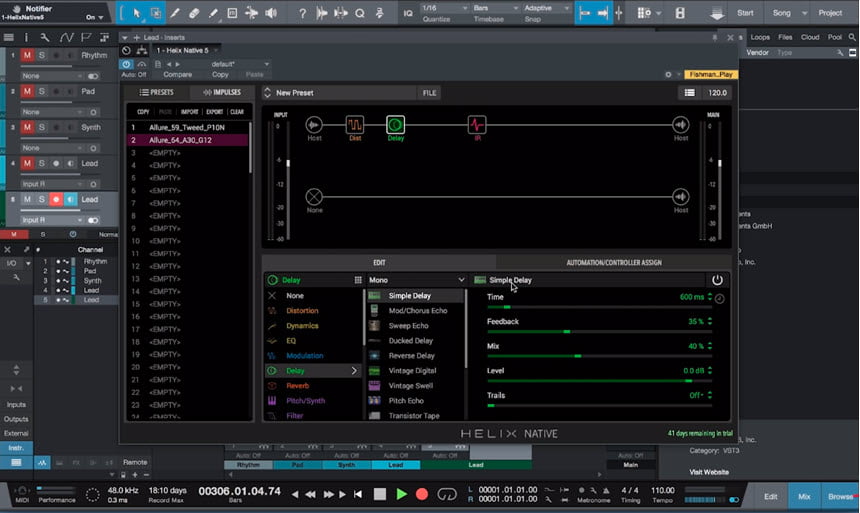The width and height of the screenshot is (860, 513).
Task: Open the Timebase Bars dropdown
Action: pos(496,8)
